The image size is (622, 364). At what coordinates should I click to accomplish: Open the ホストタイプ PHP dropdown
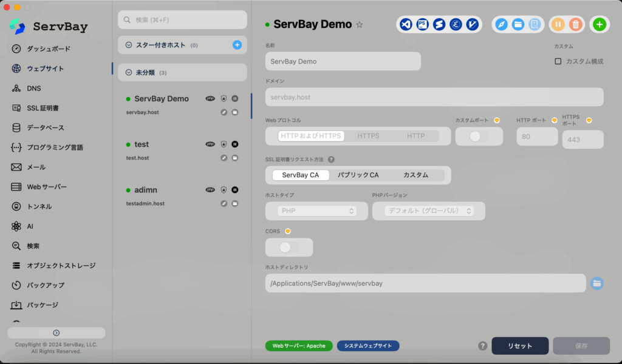[316, 211]
